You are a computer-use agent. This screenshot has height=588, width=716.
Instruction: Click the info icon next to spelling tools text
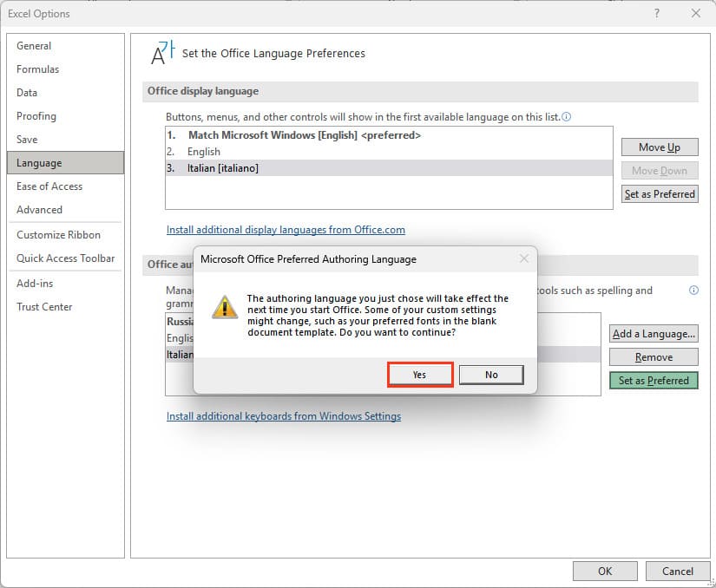[693, 291]
